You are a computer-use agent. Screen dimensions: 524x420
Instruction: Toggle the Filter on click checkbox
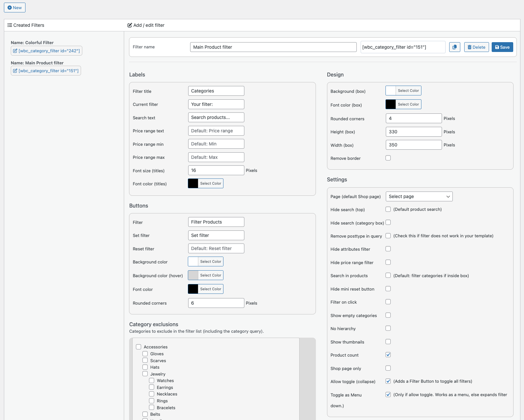pyautogui.click(x=388, y=302)
